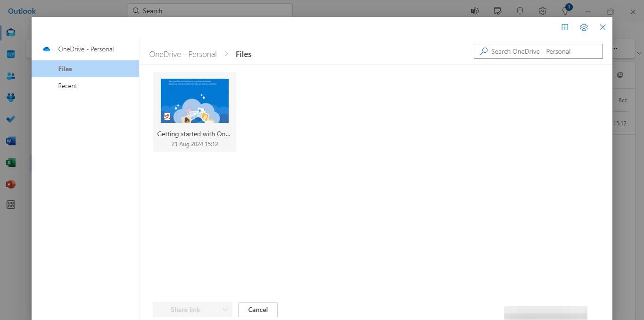Image resolution: width=644 pixels, height=320 pixels.
Task: Open the Mail icon in left sidebar
Action: (10, 33)
